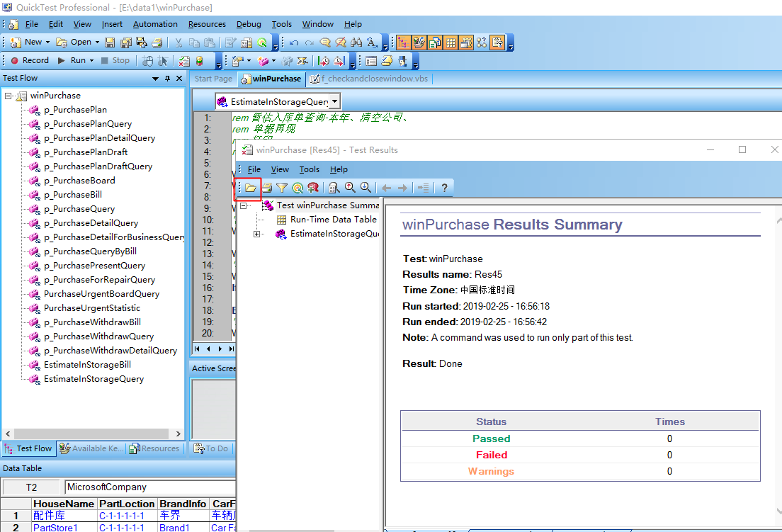Image resolution: width=782 pixels, height=532 pixels.
Task: Open the Insert Checkpoint dropdown arrow
Action: pos(249,61)
